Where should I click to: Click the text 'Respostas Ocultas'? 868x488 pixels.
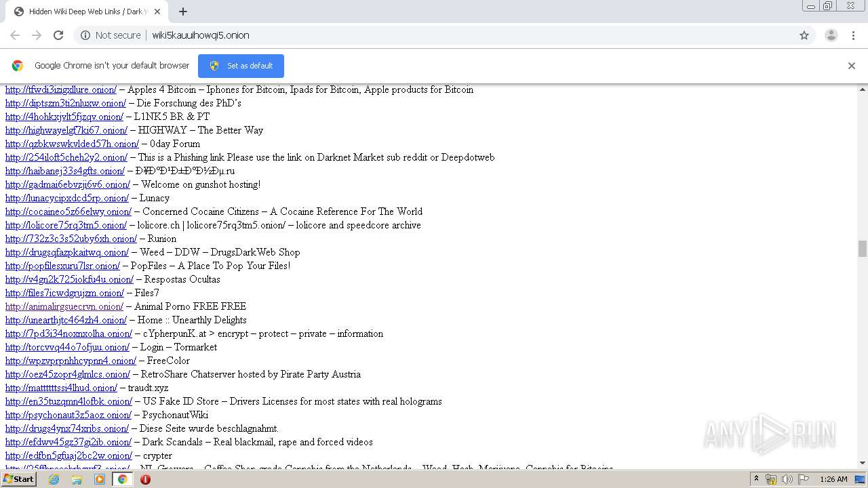click(182, 279)
